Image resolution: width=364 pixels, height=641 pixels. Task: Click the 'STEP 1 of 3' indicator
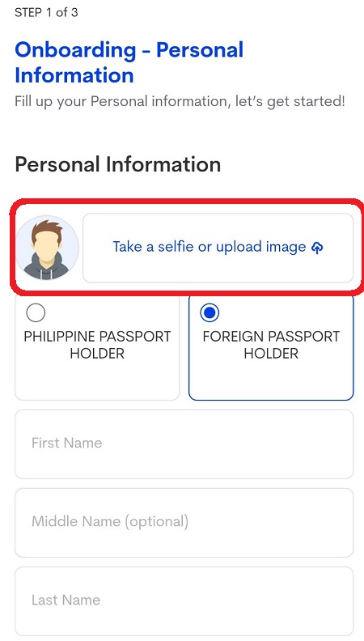(46, 12)
